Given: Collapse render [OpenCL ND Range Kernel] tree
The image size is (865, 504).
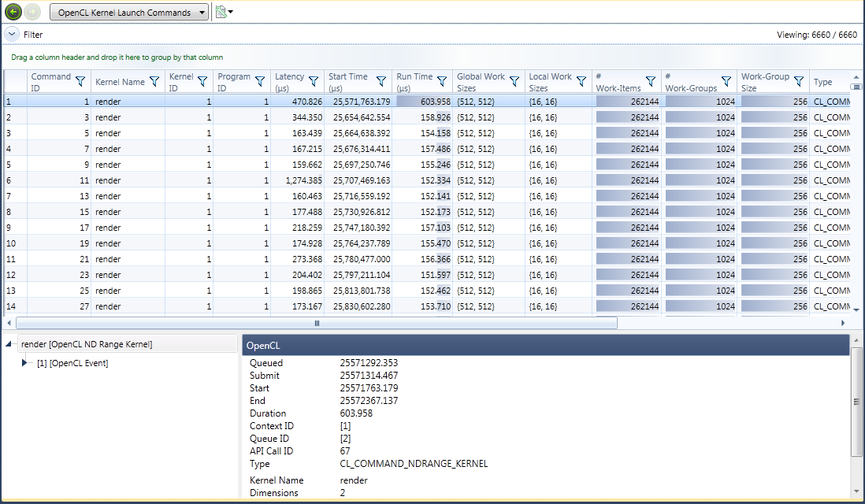Looking at the screenshot, I should click(9, 345).
